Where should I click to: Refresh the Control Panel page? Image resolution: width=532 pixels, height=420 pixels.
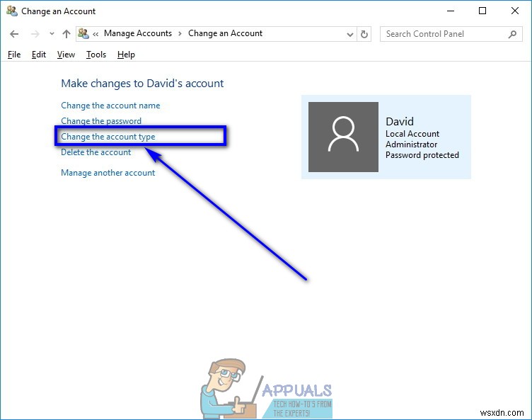point(364,34)
